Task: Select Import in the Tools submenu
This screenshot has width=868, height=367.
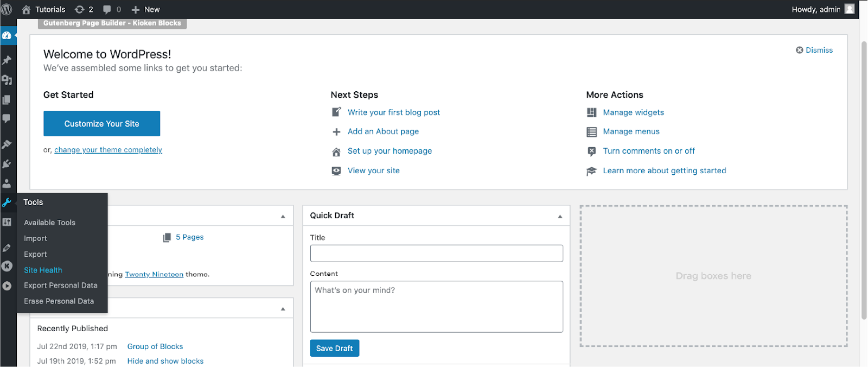Action: tap(35, 238)
